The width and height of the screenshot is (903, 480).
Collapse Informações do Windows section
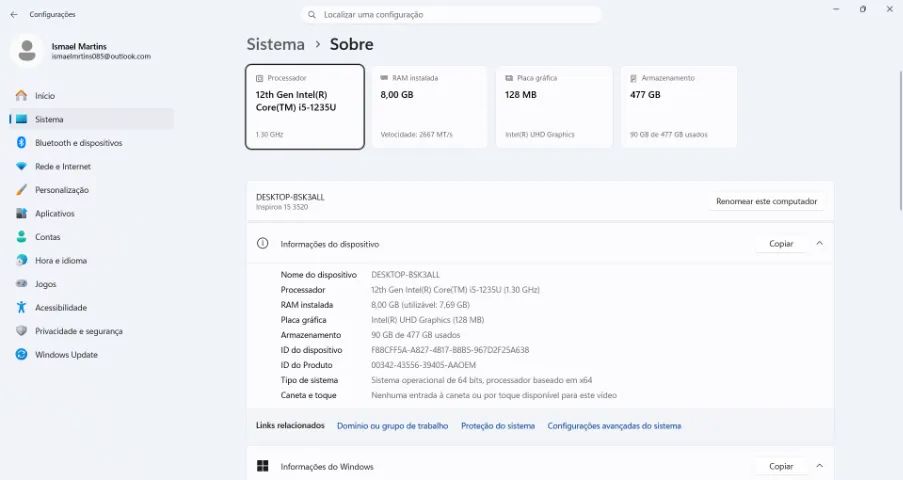819,466
